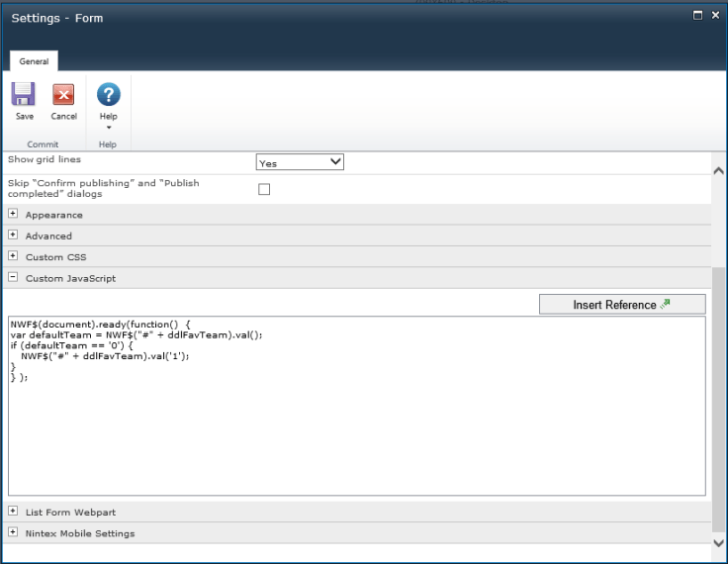Close the Settings - Form dialog

pyautogui.click(x=715, y=16)
